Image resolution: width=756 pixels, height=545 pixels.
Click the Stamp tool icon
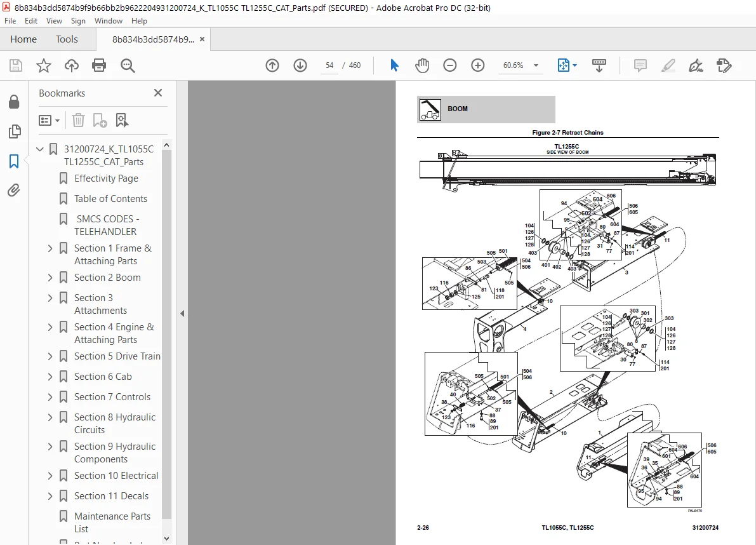pyautogui.click(x=724, y=65)
